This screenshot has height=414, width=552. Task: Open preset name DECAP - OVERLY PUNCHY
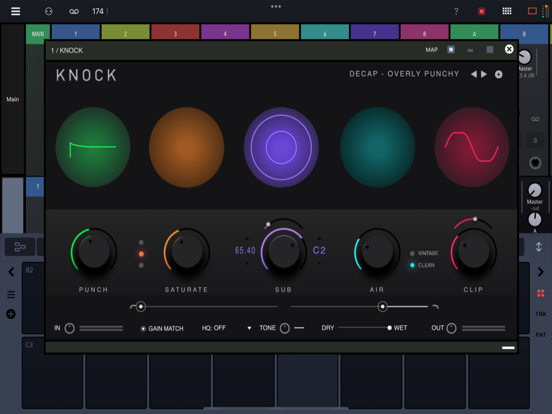coord(404,74)
